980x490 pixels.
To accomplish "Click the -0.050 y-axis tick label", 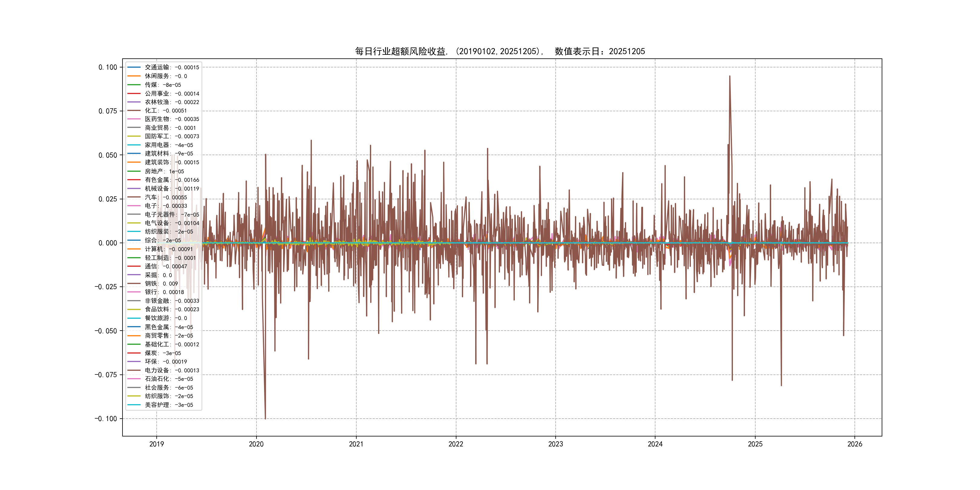I will (106, 331).
